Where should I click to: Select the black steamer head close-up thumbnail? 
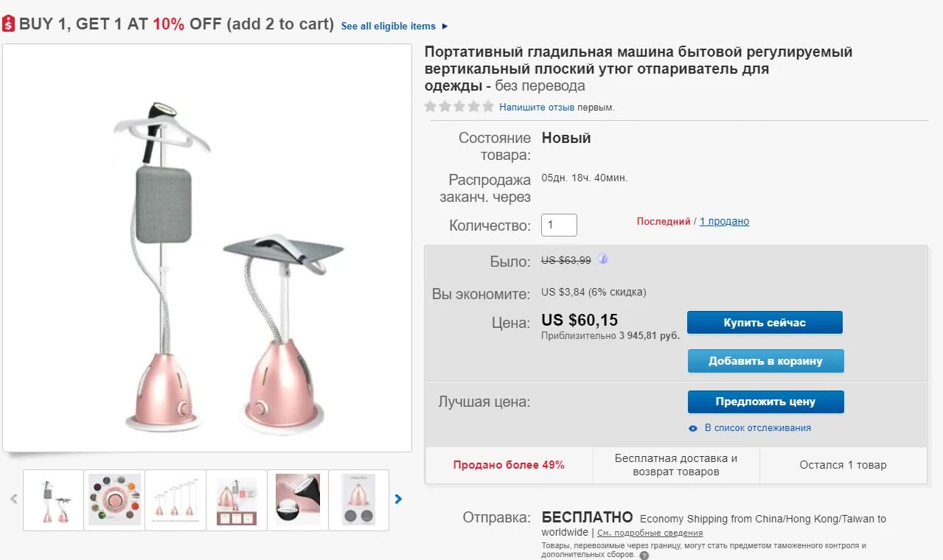pyautogui.click(x=298, y=500)
